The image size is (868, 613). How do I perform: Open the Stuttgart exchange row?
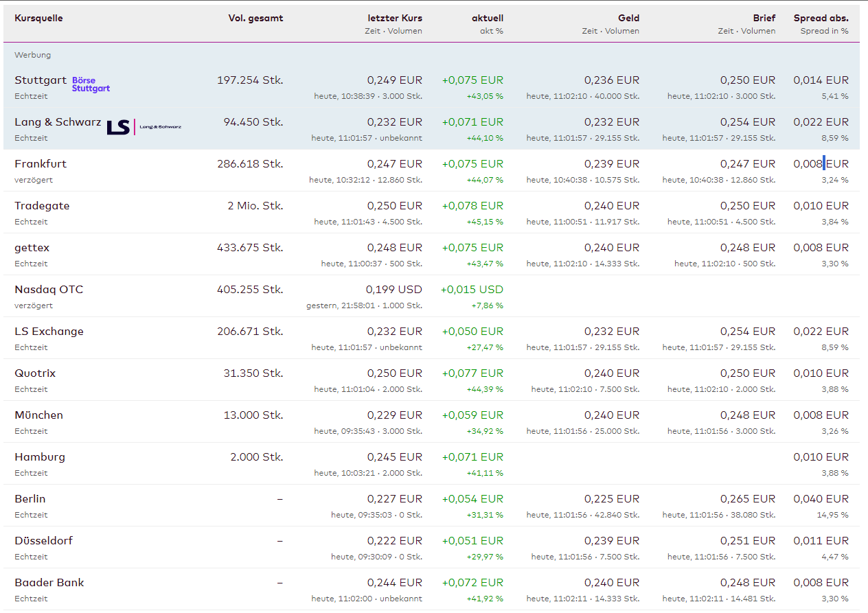41,80
